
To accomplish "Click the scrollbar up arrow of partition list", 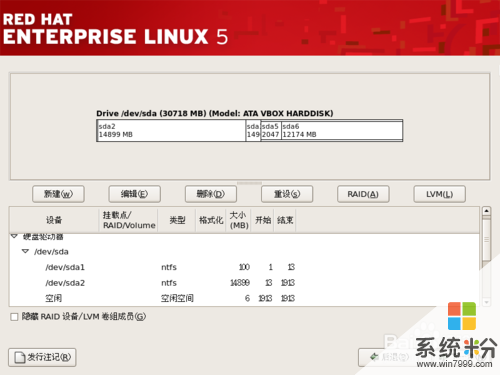I will coord(486,211).
